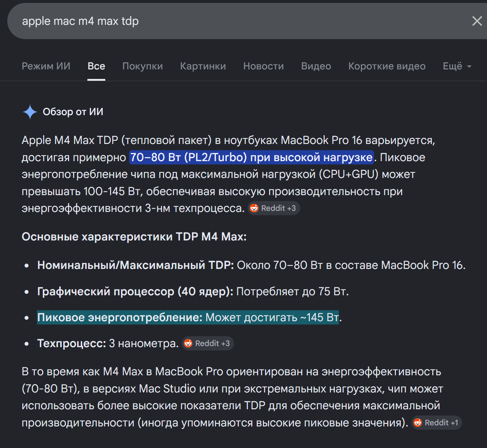Switch to Видео tab
Image resolution: width=487 pixels, height=448 pixels.
point(316,66)
